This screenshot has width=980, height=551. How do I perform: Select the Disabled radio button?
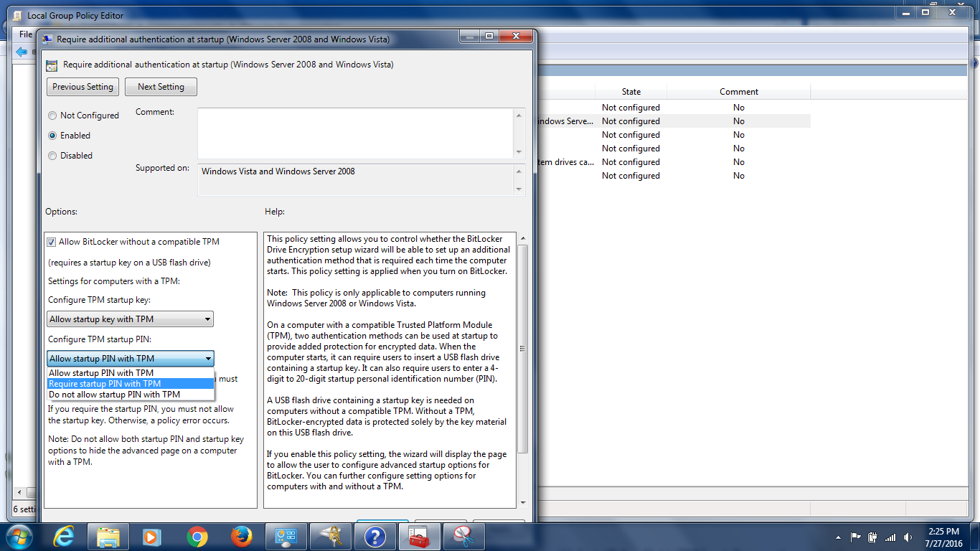pyautogui.click(x=52, y=156)
